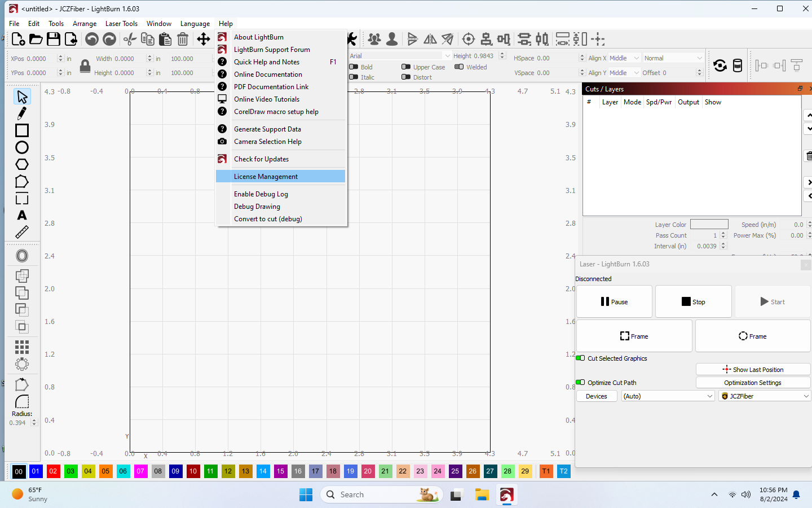Click the lock aspect ratio padlock
Viewport: 812px width, 508px height.
coord(85,65)
